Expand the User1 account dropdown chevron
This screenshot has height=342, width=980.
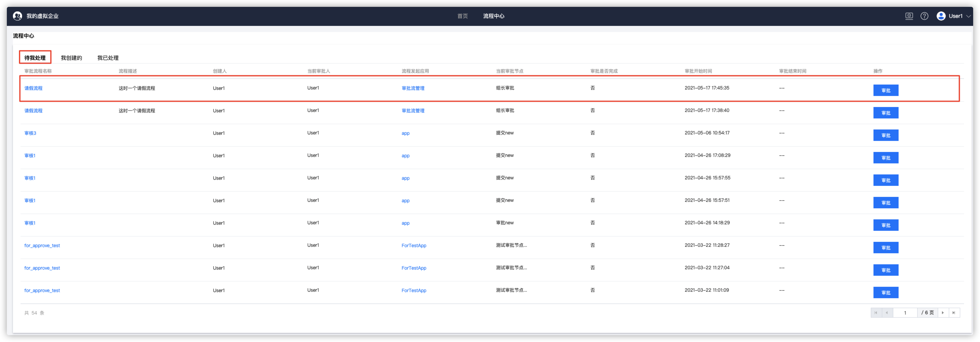pos(969,16)
